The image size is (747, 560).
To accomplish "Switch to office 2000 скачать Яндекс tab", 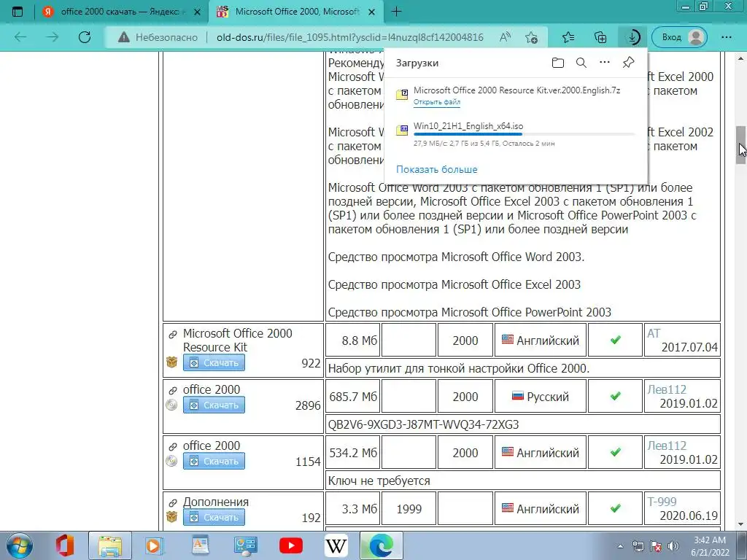I will tap(119, 12).
